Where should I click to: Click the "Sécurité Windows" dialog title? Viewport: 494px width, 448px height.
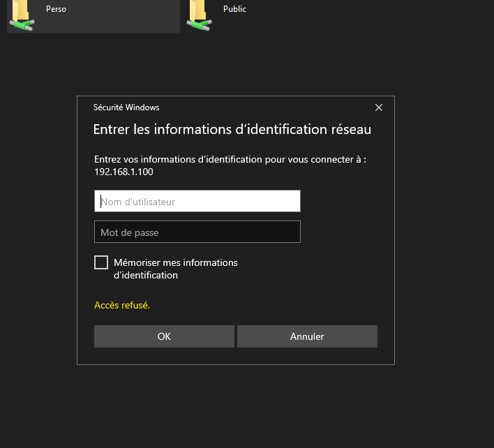click(126, 107)
